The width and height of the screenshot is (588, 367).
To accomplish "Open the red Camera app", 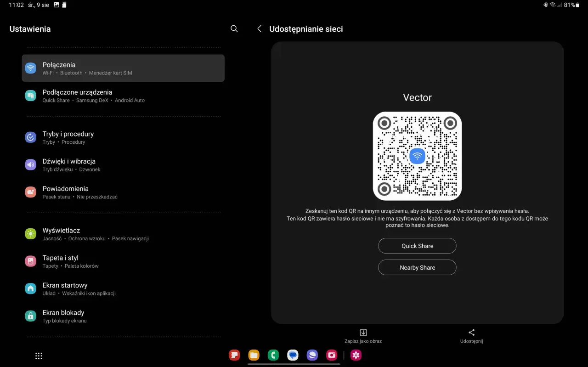I will (x=332, y=355).
